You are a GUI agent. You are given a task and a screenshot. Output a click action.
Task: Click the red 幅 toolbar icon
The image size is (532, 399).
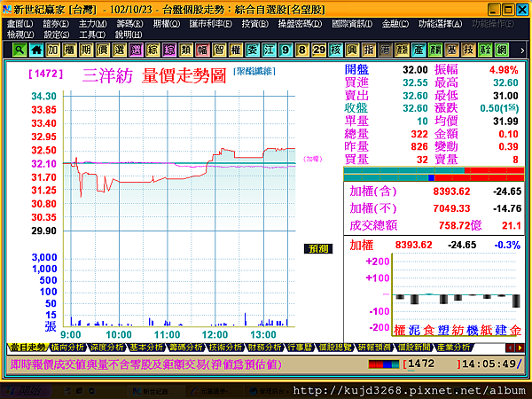[202, 51]
